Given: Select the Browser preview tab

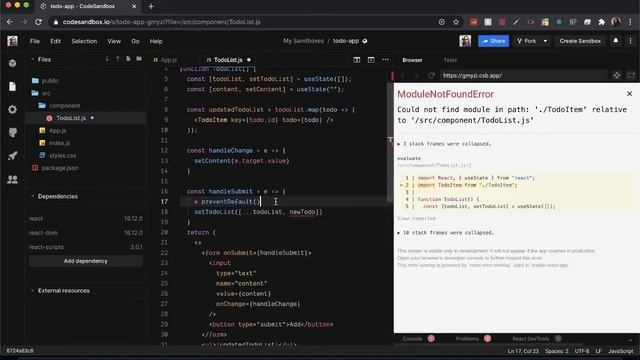Looking at the screenshot, I should 412,60.
